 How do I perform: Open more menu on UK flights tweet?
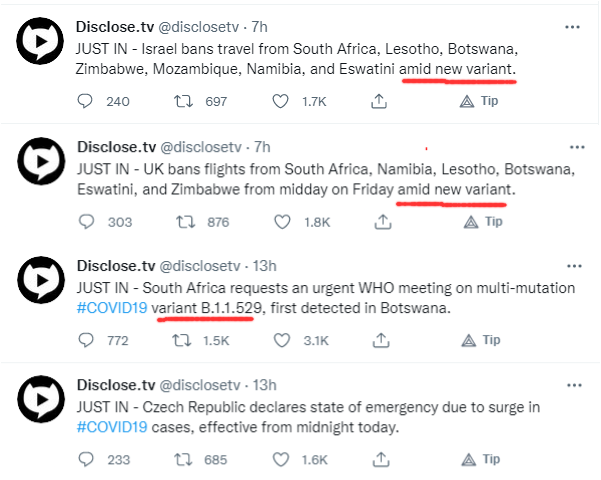[x=577, y=147]
